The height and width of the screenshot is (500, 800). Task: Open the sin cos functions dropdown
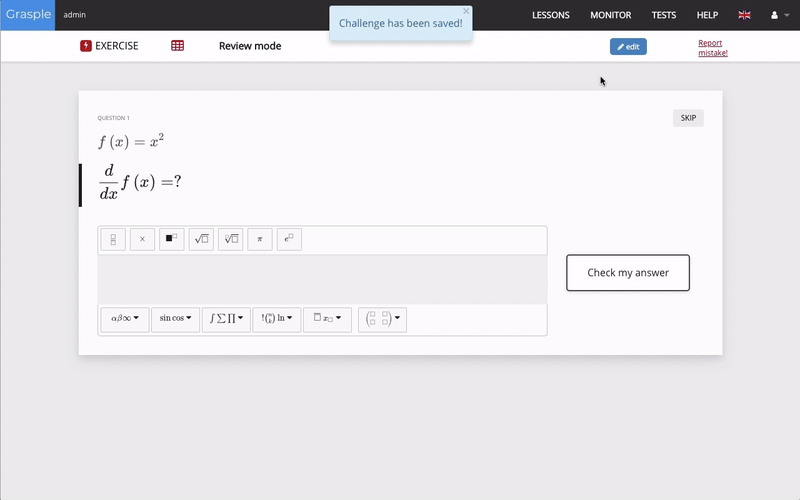[x=175, y=319]
